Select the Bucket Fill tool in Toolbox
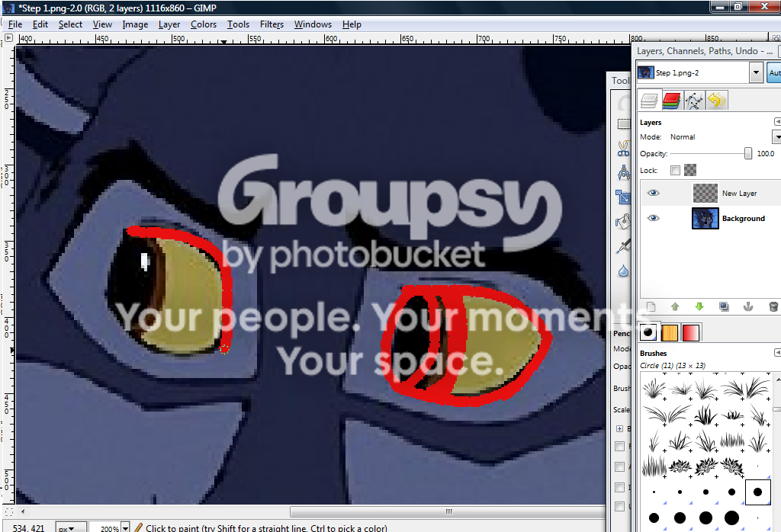This screenshot has width=781, height=532. pos(624,222)
